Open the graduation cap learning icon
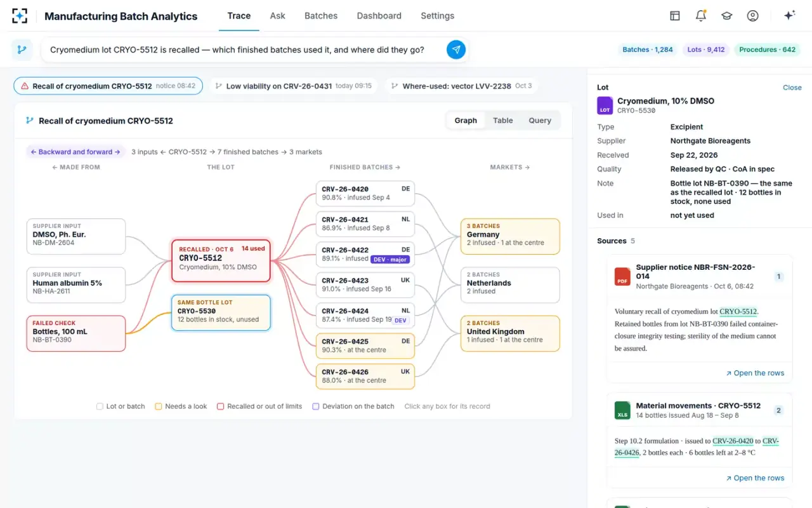Viewport: 812px width, 508px height. coord(727,16)
